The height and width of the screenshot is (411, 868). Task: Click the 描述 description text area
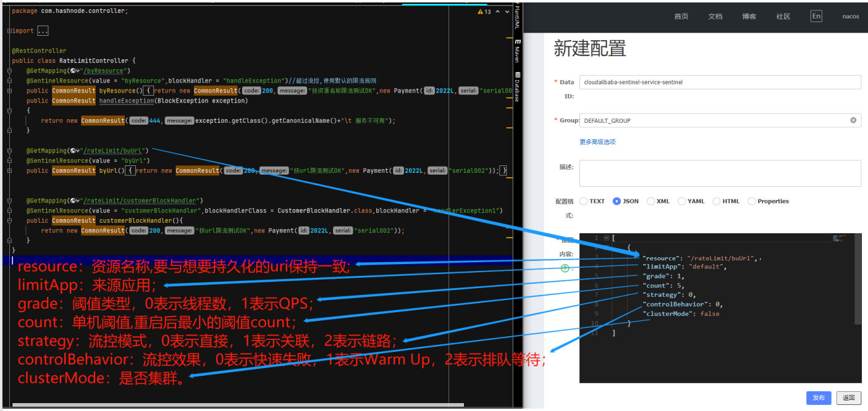tap(720, 173)
